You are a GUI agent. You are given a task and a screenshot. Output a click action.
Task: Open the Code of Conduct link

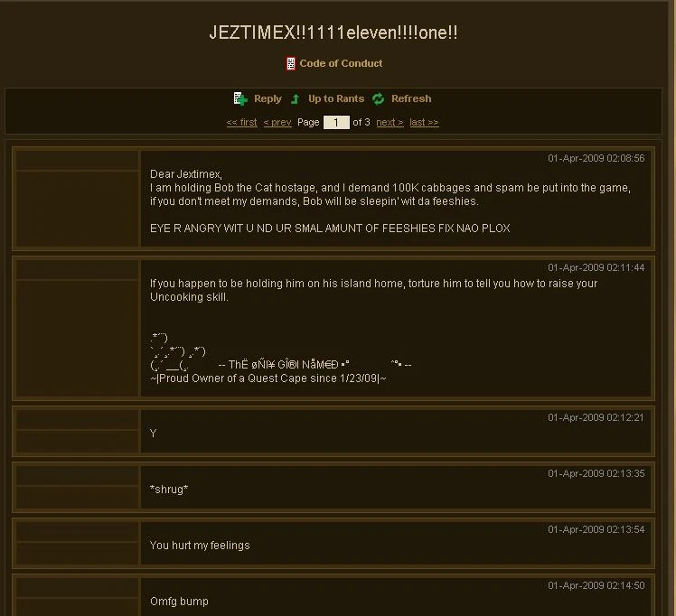point(341,63)
